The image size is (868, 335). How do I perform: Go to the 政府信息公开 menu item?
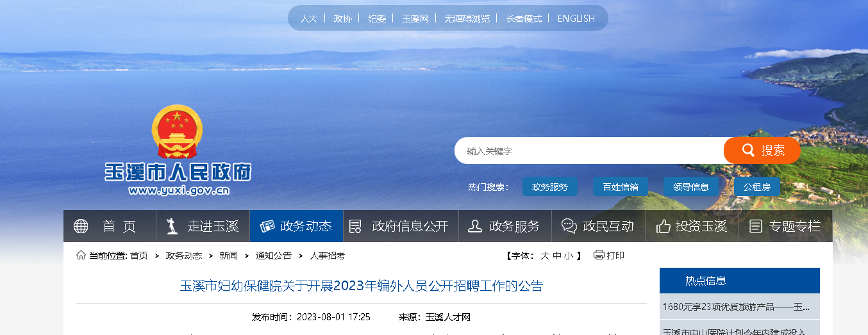click(401, 226)
